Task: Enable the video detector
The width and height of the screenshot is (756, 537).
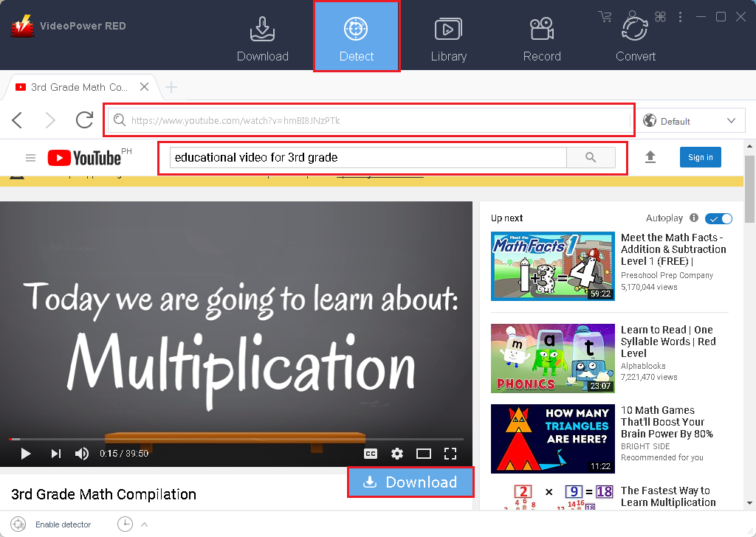Action: [18, 524]
